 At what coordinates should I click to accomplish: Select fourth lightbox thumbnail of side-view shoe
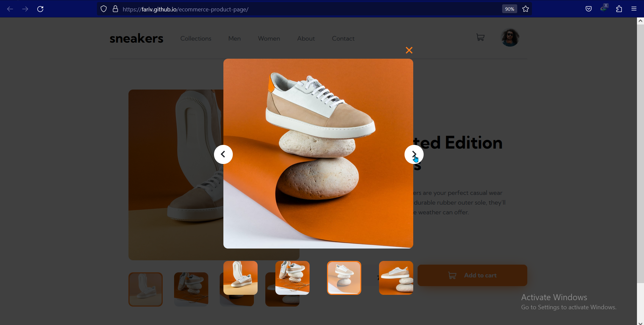[396, 278]
